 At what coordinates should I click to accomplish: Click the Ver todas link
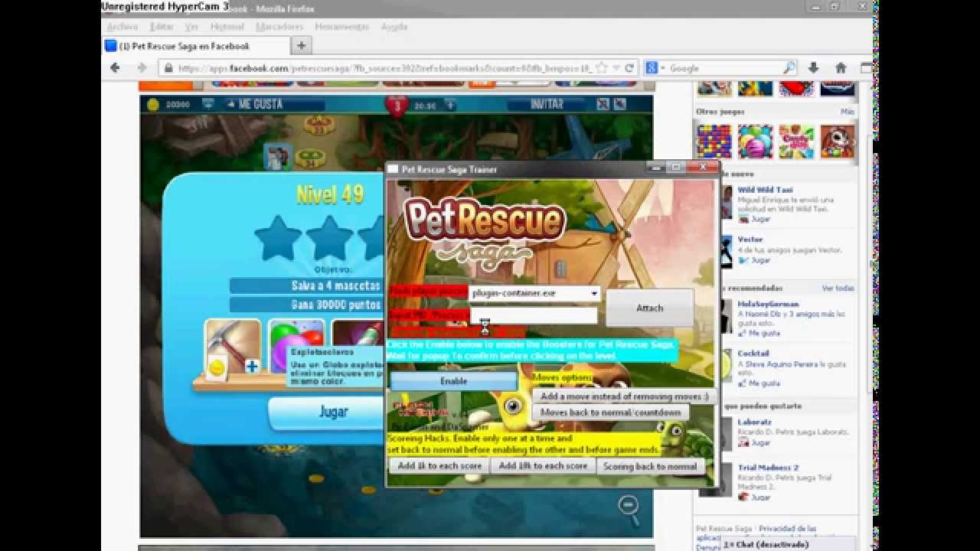click(x=838, y=289)
